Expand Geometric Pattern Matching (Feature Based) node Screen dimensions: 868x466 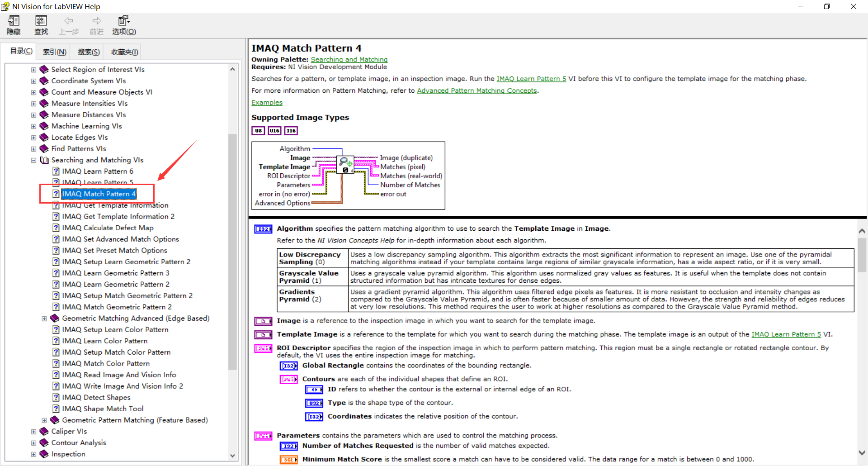[x=44, y=420]
